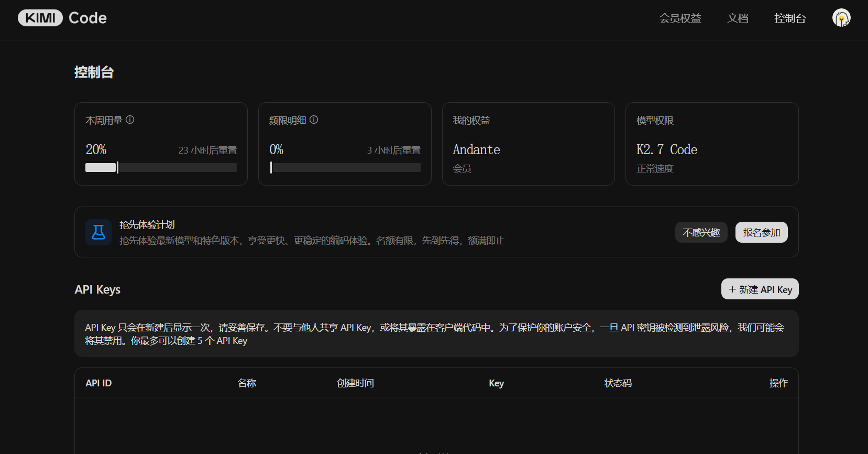The width and height of the screenshot is (868, 454).
Task: Click the 控制台 page heading
Action: (94, 72)
